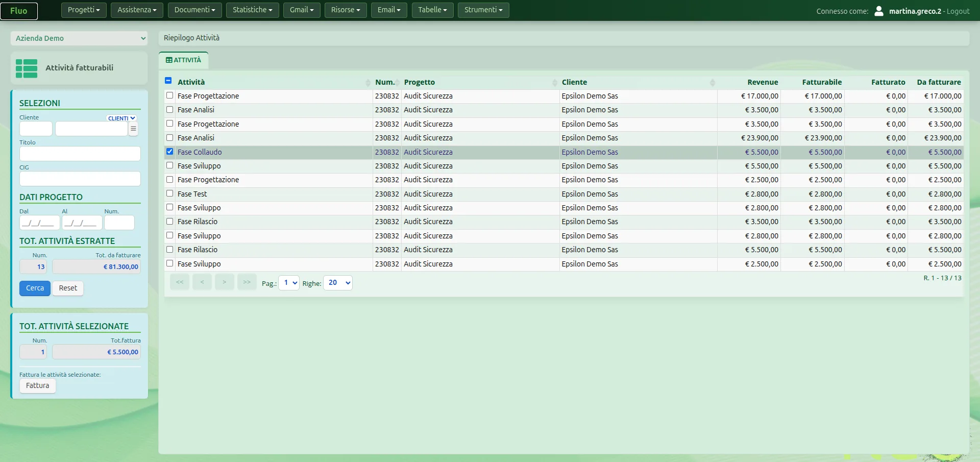Open the Statistiche menu

tap(253, 10)
